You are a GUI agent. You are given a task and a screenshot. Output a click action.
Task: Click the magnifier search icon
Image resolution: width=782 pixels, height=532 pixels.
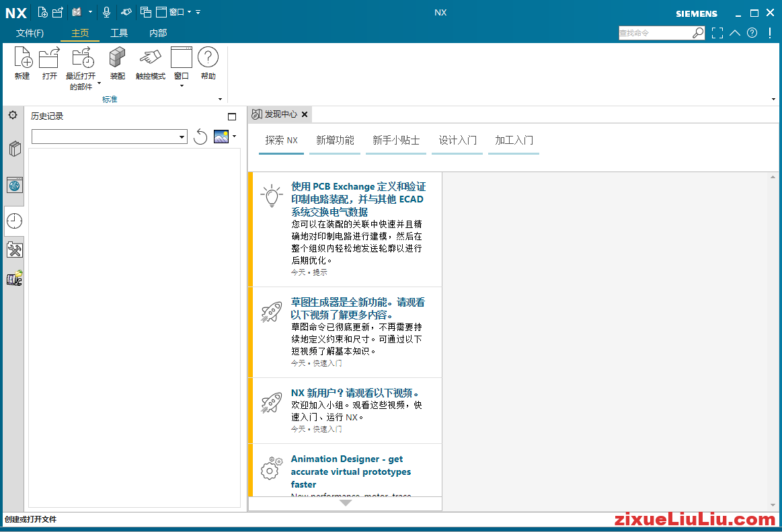(x=698, y=33)
